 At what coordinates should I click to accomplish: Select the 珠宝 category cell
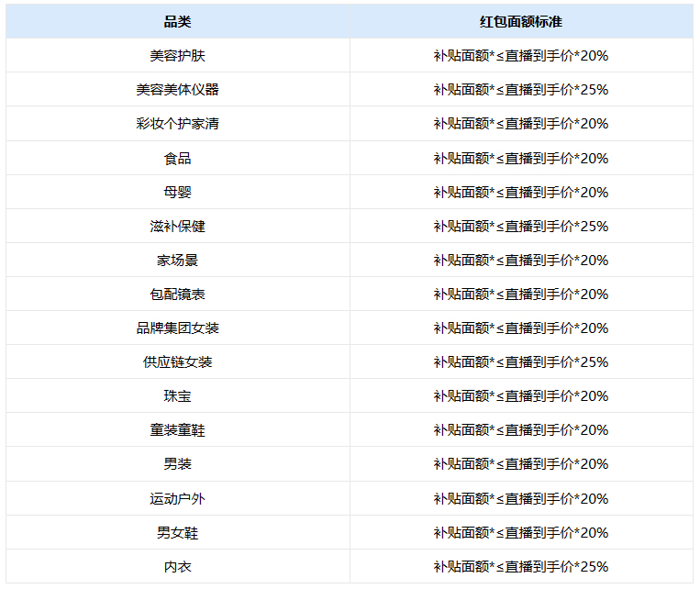coord(177,396)
